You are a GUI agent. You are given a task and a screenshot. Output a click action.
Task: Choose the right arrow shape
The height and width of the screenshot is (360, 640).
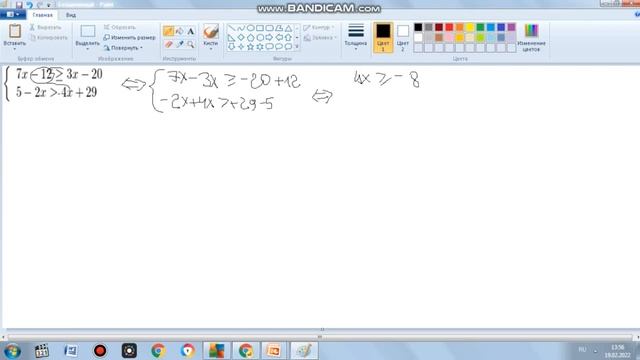(x=269, y=38)
